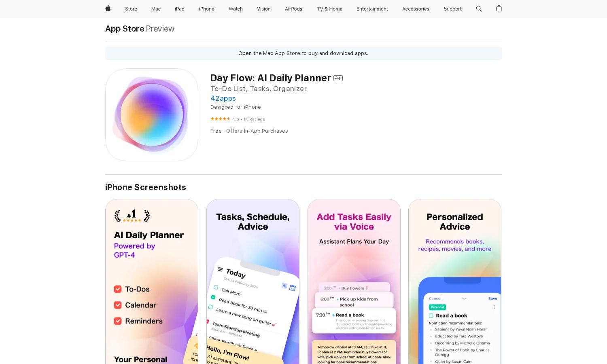Open the shopping bag icon

[499, 8]
